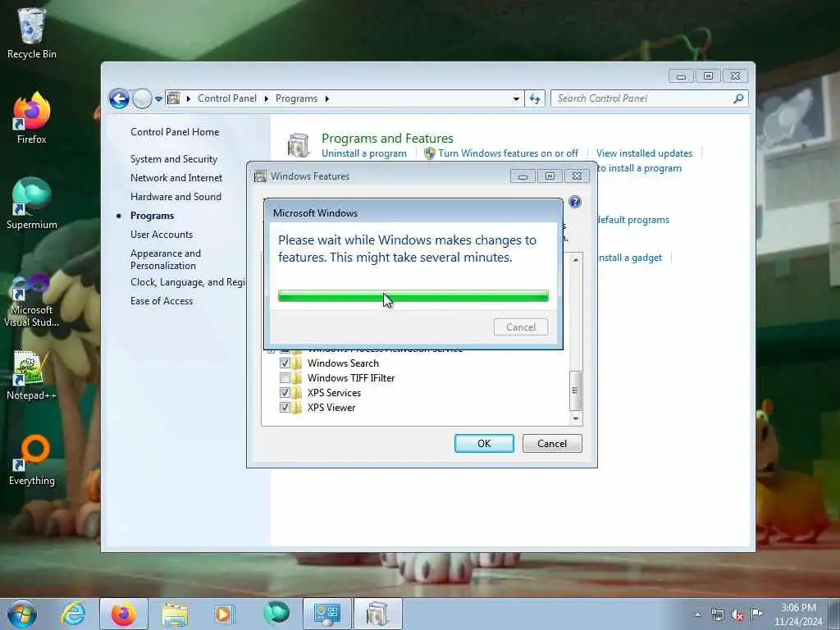This screenshot has width=840, height=630.
Task: Click Uninstall a program link
Action: (x=363, y=153)
